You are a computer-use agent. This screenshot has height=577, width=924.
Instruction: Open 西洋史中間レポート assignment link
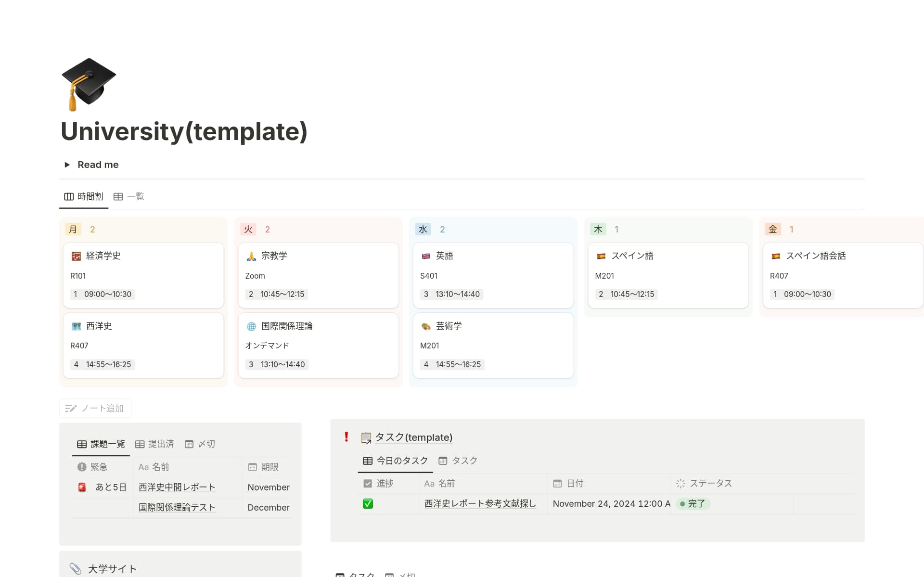tap(177, 487)
